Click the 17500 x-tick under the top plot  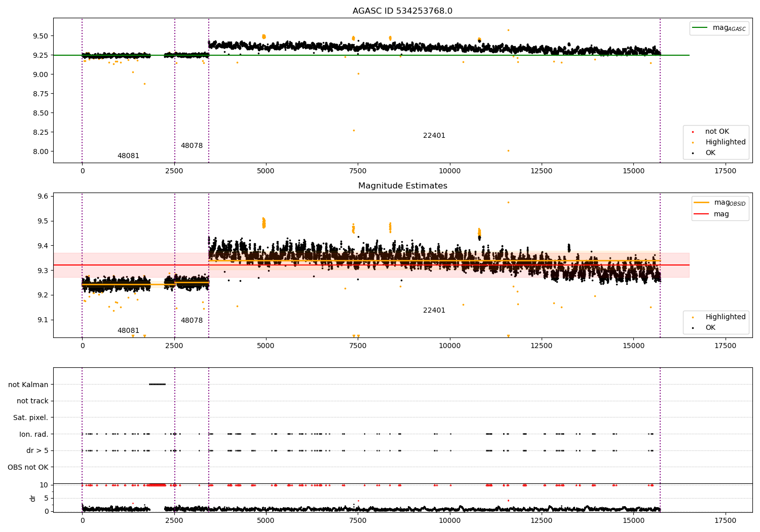tap(725, 171)
